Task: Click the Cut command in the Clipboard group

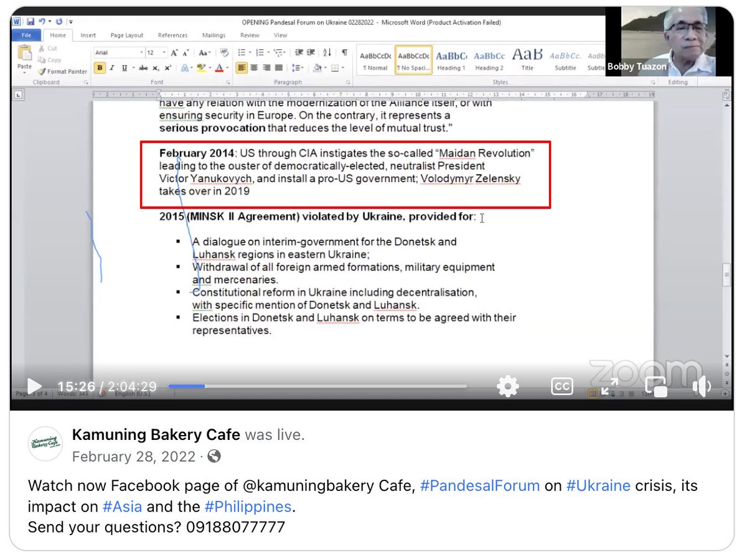Action: point(48,49)
